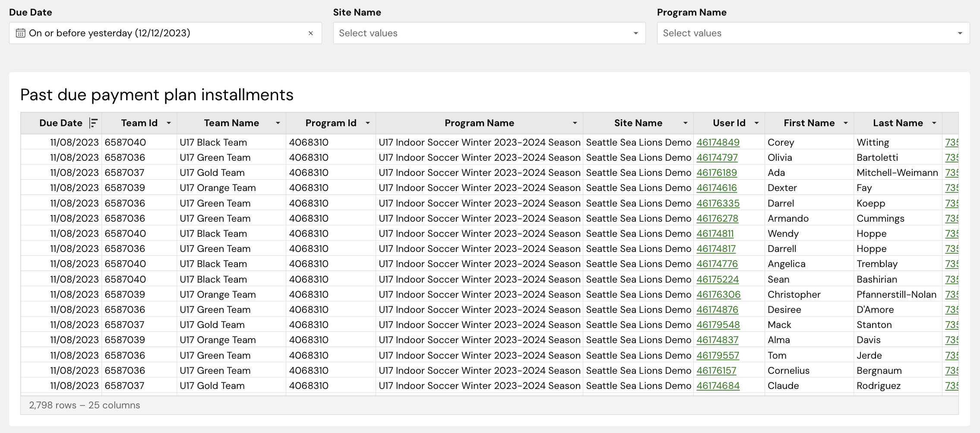This screenshot has height=433, width=980.
Task: Open user link 46174776
Action: [717, 264]
